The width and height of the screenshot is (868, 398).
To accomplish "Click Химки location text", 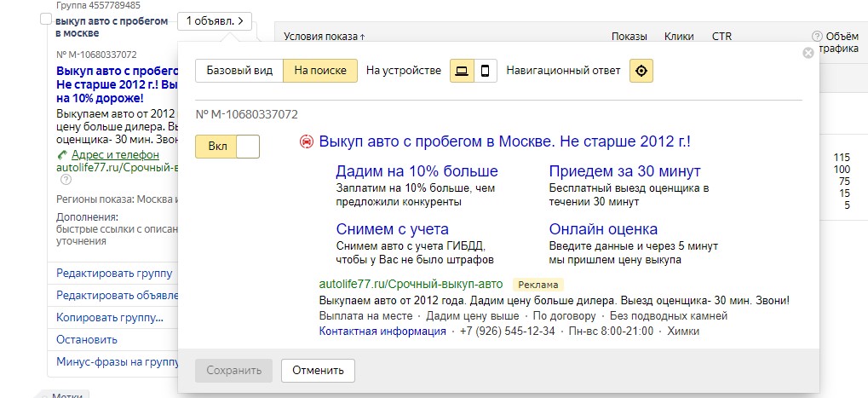I will tap(683, 331).
